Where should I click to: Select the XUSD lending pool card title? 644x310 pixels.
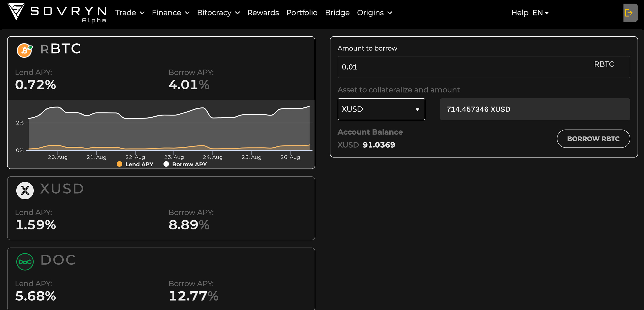pyautogui.click(x=62, y=188)
